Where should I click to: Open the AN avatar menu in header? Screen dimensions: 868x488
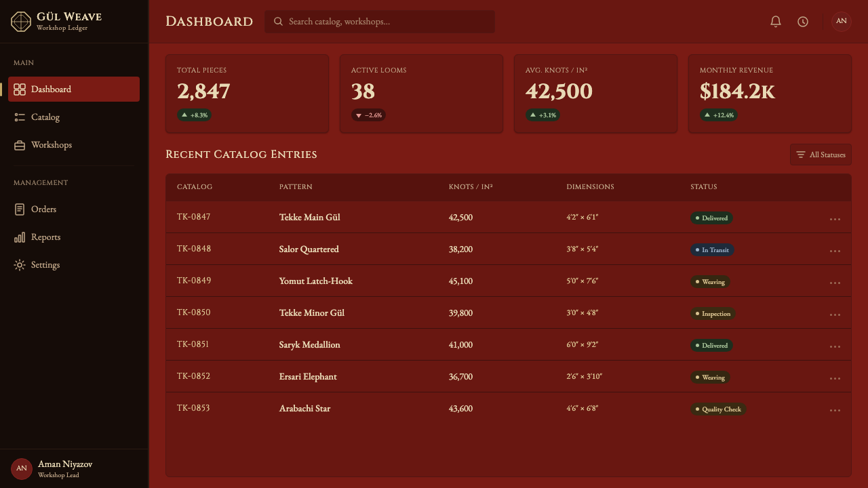842,22
